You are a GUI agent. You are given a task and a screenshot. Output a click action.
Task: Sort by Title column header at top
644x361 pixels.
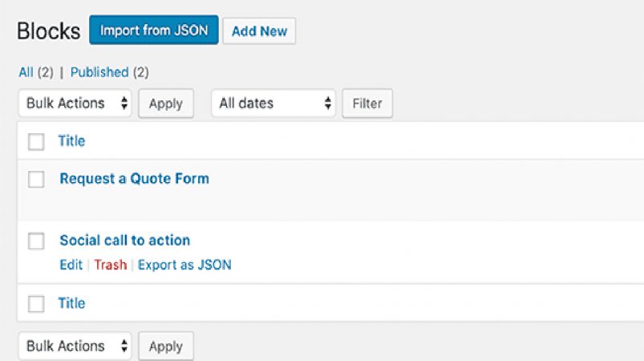[71, 141]
